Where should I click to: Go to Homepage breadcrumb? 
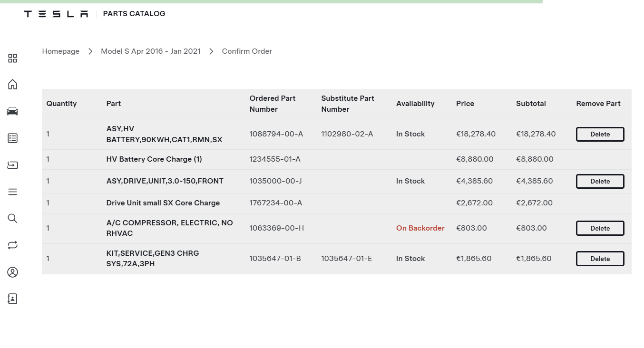61,51
